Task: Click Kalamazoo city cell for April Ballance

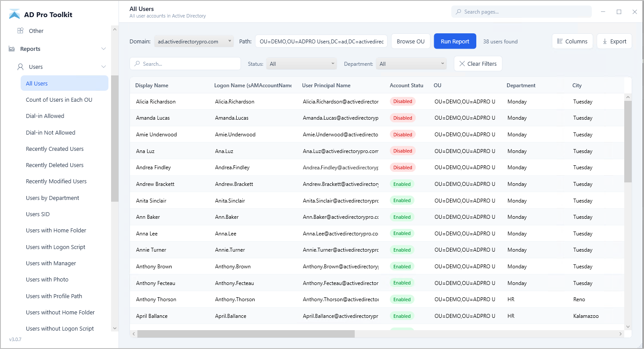Action: pyautogui.click(x=586, y=316)
